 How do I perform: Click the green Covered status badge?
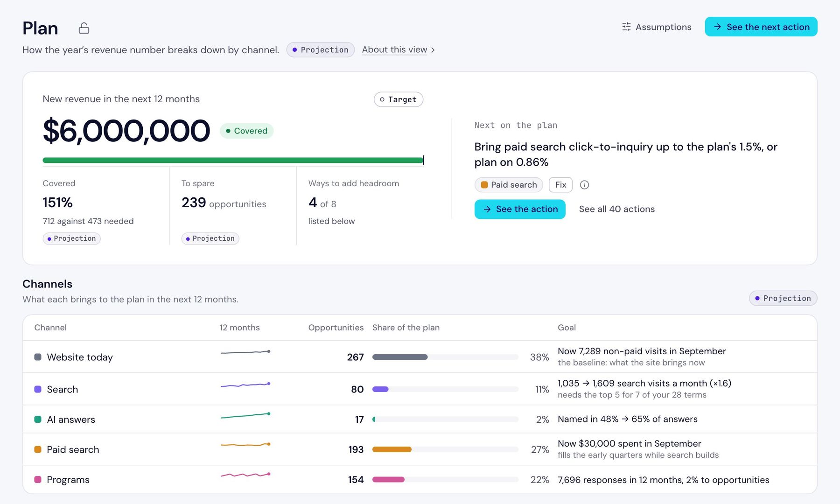[246, 131]
